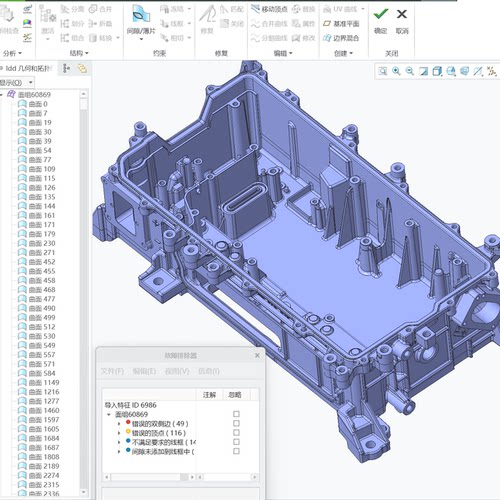Click the 折叠 collapse tool
This screenshot has height=500, width=500.
(100, 24)
